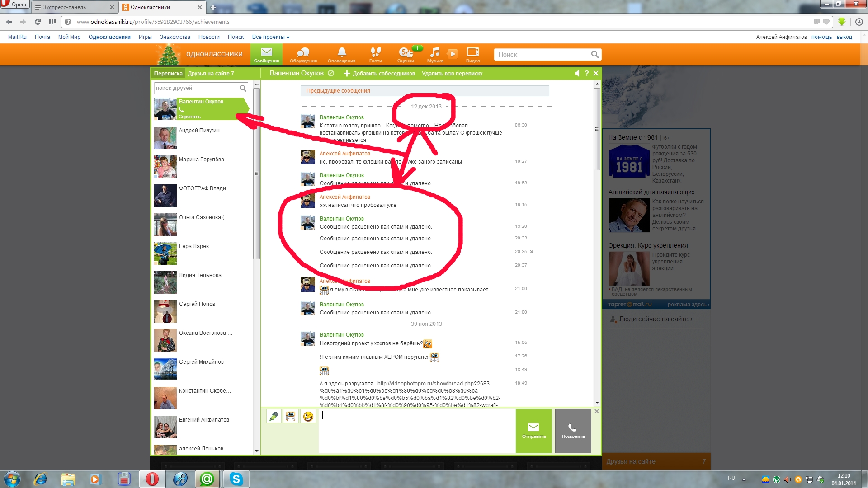Open Opera speed dial grid button
Image resolution: width=868 pixels, height=488 pixels.
tap(52, 22)
